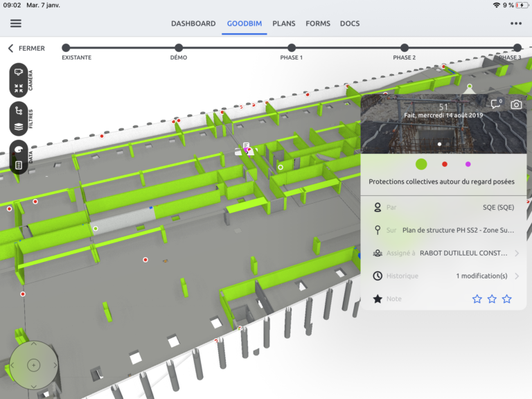Image resolution: width=532 pixels, height=399 pixels.
Task: Click the color palette data icon
Action: (19, 149)
